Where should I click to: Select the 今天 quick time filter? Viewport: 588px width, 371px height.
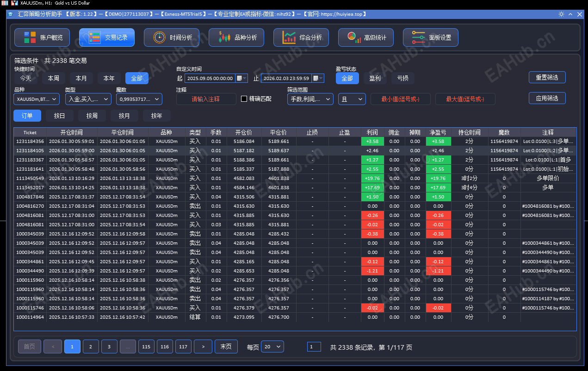[26, 78]
